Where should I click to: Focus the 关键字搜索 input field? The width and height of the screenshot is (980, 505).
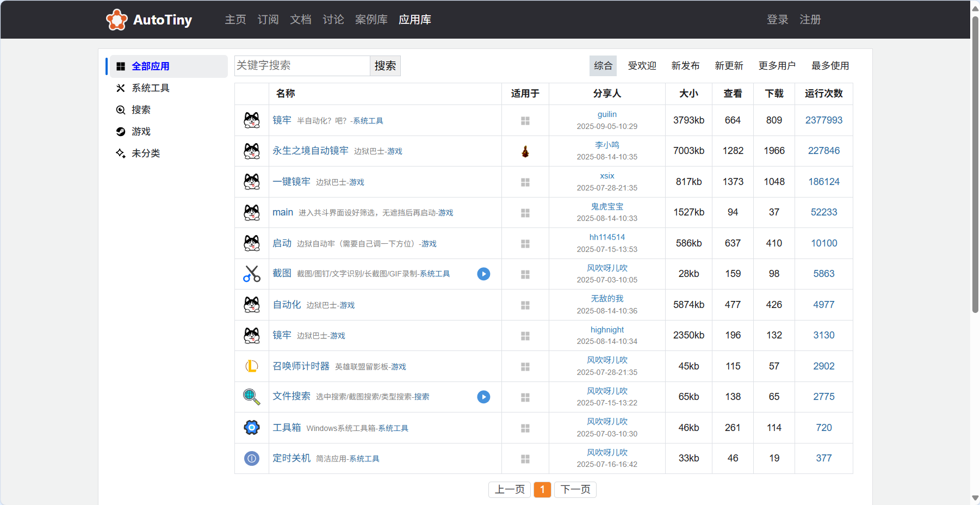302,66
